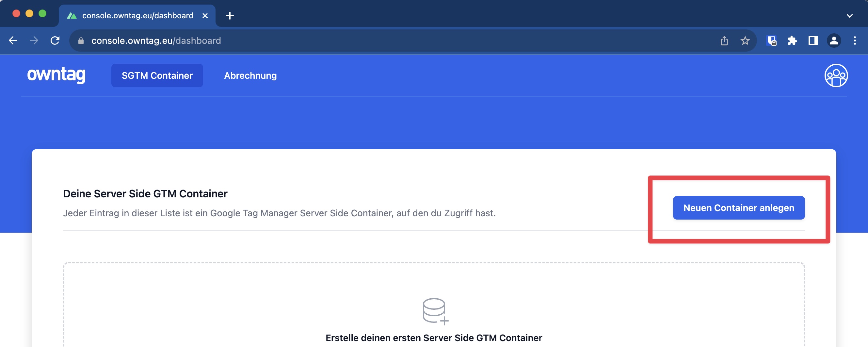Click Neuen Container anlegen button
This screenshot has height=347, width=868.
click(739, 208)
